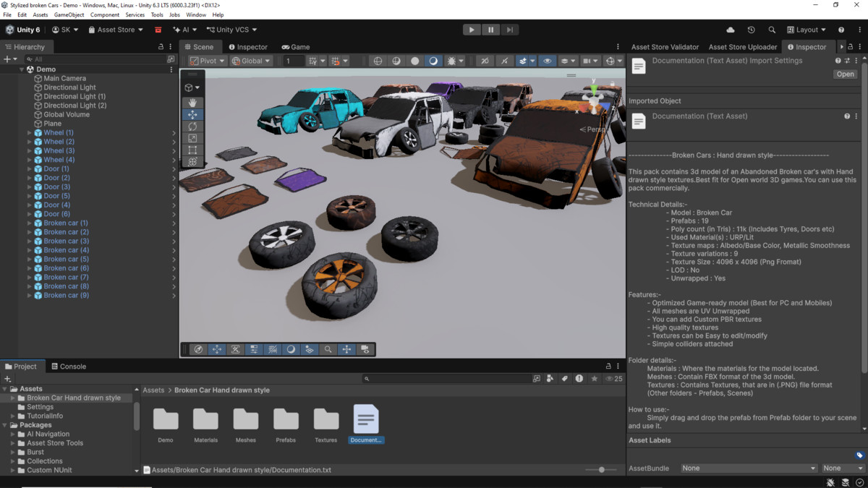This screenshot has width=868, height=488.
Task: Expand Wheel (1) in Hierarchy
Action: (30, 133)
